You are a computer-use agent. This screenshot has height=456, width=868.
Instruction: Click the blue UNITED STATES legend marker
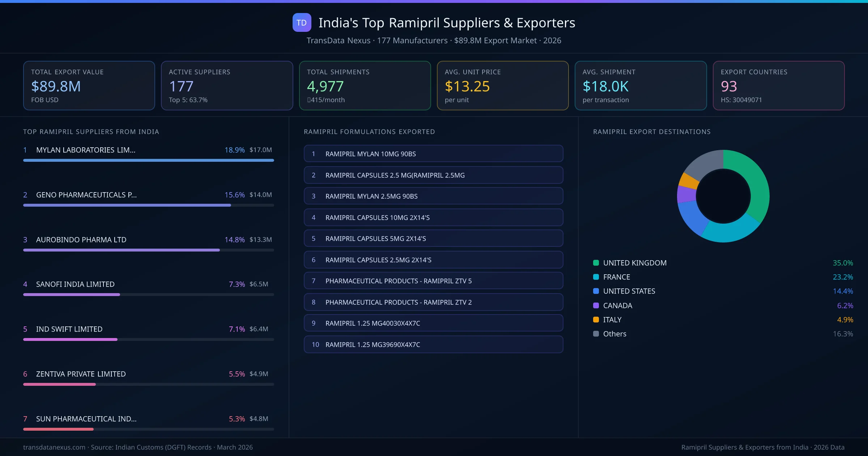[595, 291]
